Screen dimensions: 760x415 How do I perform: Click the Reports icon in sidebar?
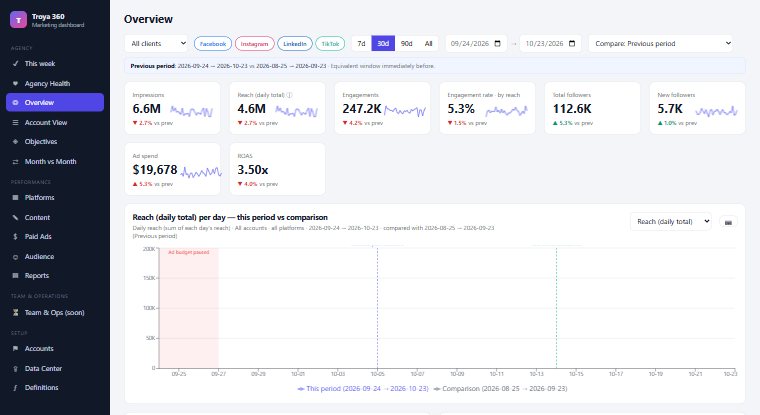point(16,276)
